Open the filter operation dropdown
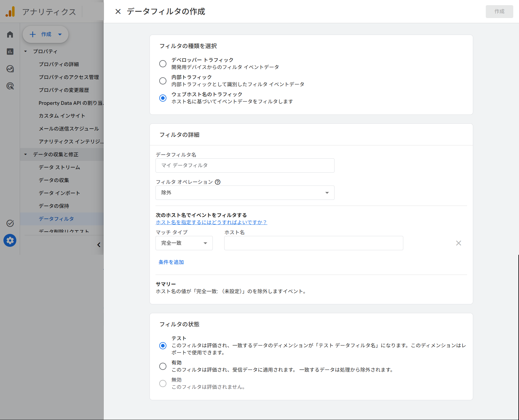Screen dimensions: 519x420 coord(245,193)
